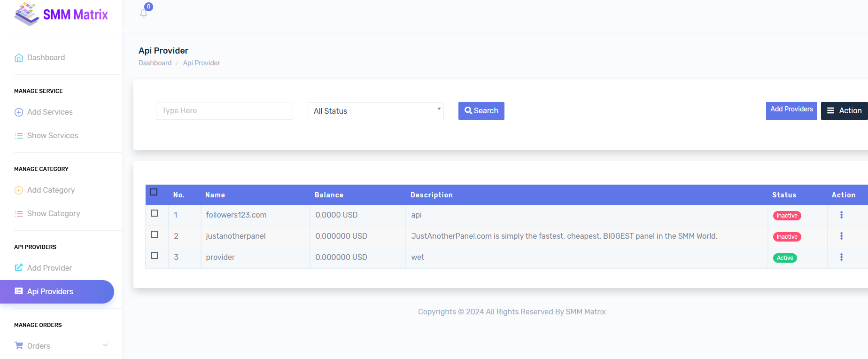Check the followers123.com row checkbox

tap(154, 213)
